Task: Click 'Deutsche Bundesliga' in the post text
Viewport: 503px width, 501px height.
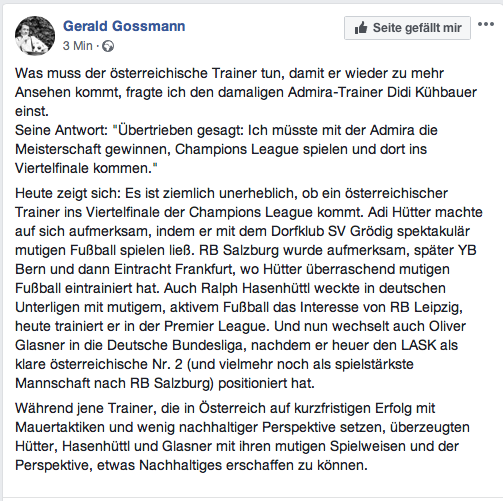Action: [176, 345]
